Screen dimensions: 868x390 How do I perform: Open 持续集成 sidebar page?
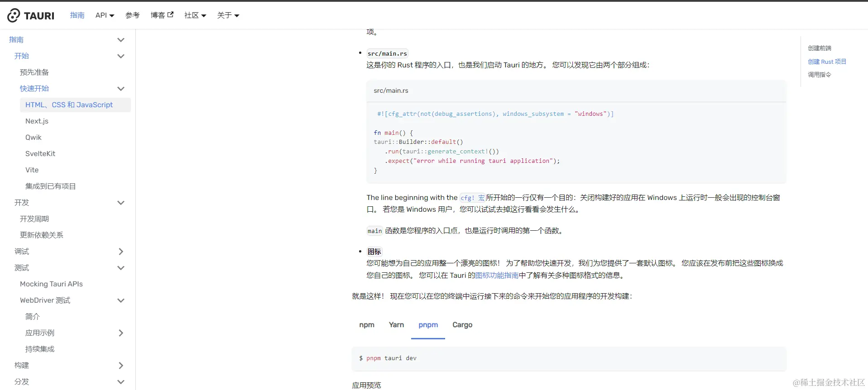pyautogui.click(x=40, y=349)
